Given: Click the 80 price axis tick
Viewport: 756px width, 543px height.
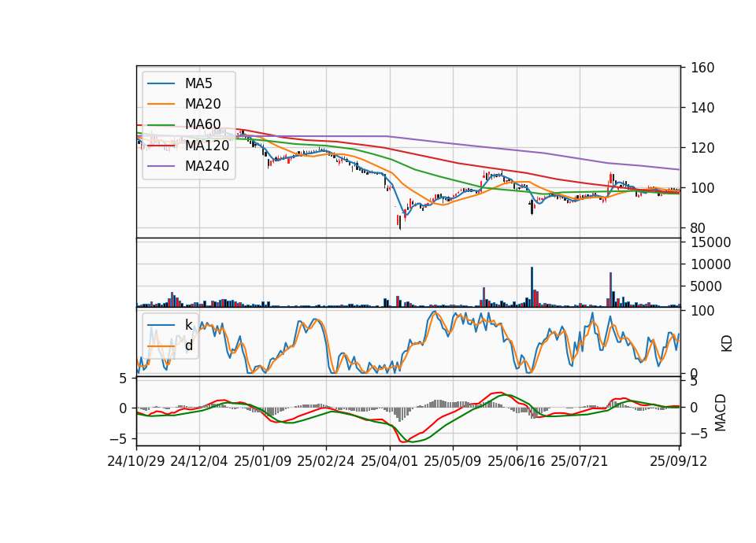Looking at the screenshot, I should [x=699, y=228].
